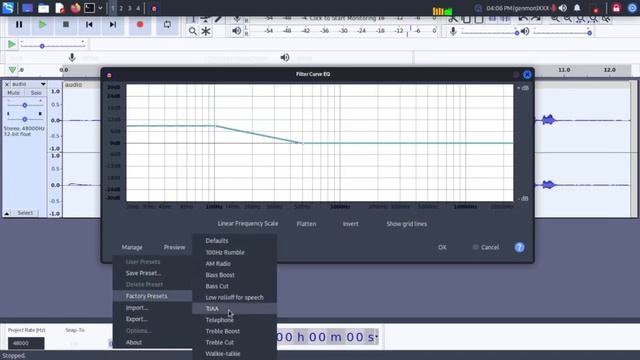Click the track Select button
640x360 pixels.
pyautogui.click(x=25, y=213)
